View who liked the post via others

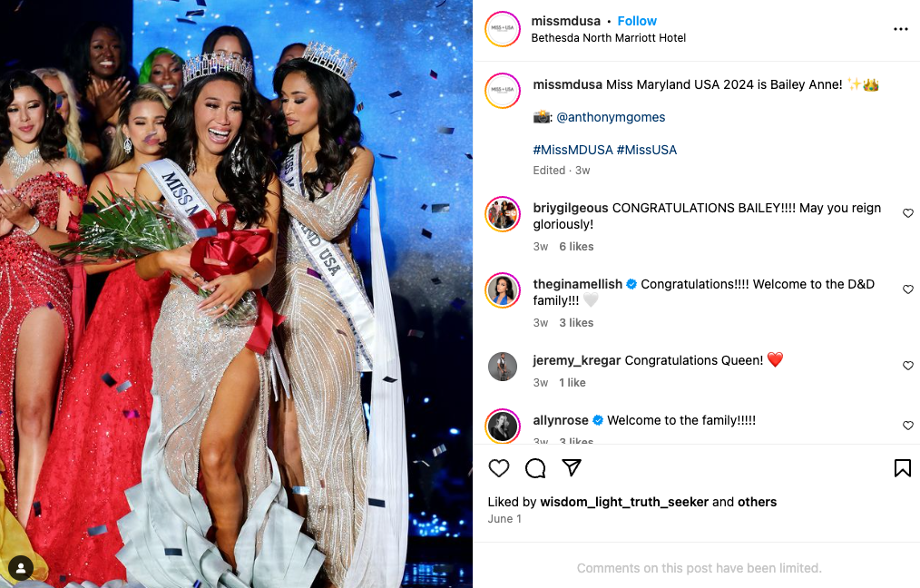click(x=757, y=502)
